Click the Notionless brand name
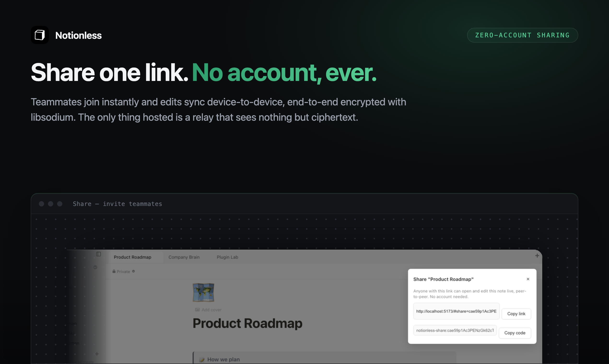Viewport: 609px width, 364px height. pyautogui.click(x=78, y=36)
